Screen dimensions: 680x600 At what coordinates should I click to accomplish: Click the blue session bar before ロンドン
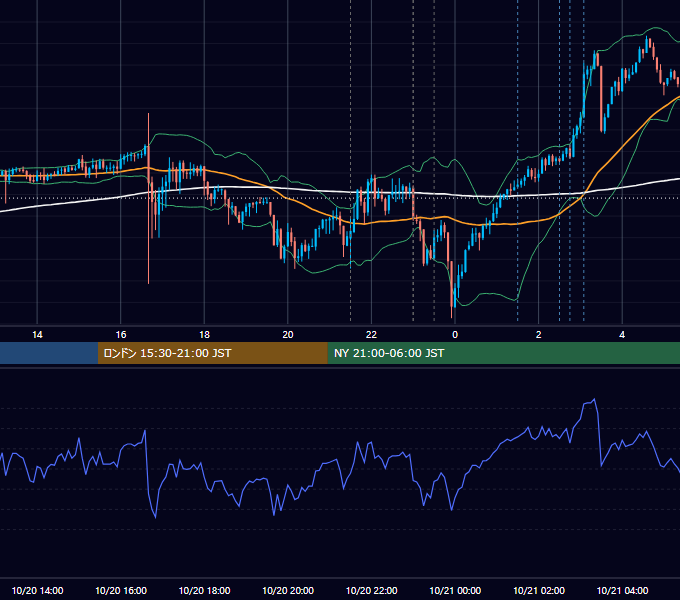(49, 353)
